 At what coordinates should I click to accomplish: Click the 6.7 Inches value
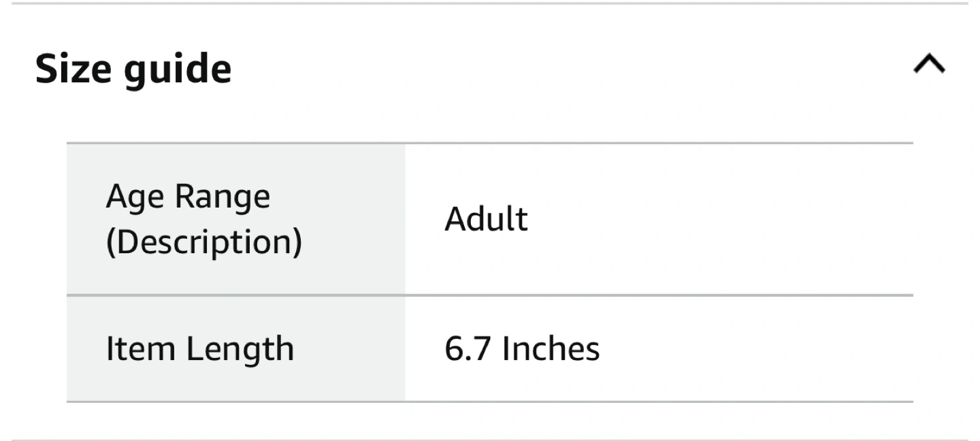(x=522, y=348)
